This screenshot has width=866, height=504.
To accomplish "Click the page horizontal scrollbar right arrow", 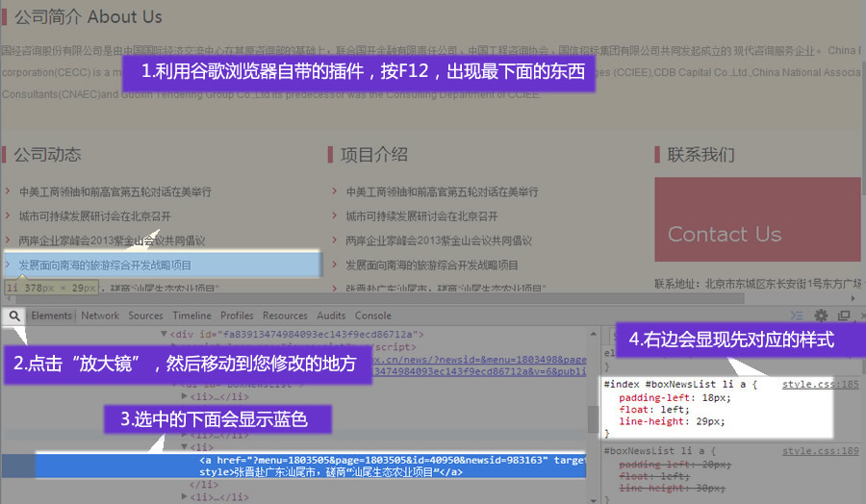I will point(853,298).
